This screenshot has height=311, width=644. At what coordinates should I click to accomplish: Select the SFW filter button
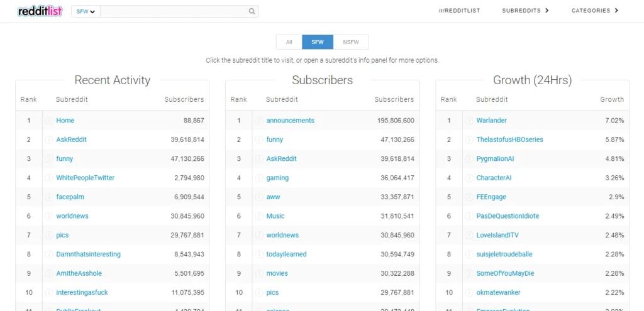coord(318,42)
